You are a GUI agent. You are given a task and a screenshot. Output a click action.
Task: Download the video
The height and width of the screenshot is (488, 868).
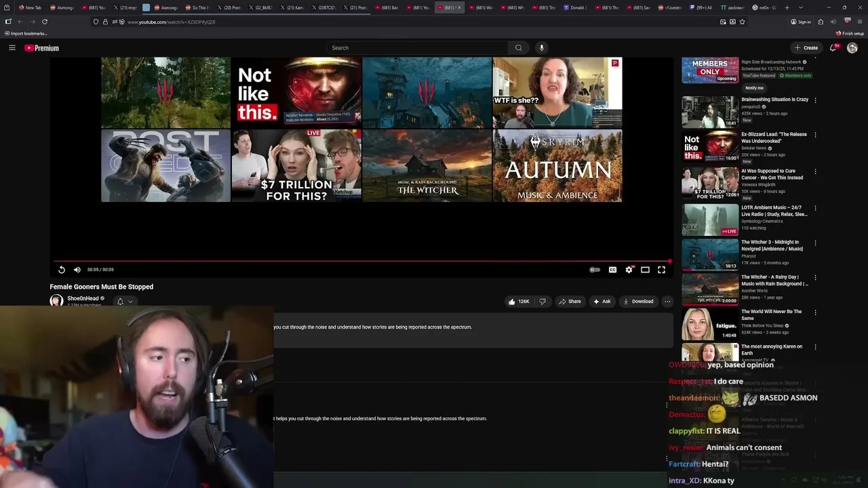click(638, 302)
